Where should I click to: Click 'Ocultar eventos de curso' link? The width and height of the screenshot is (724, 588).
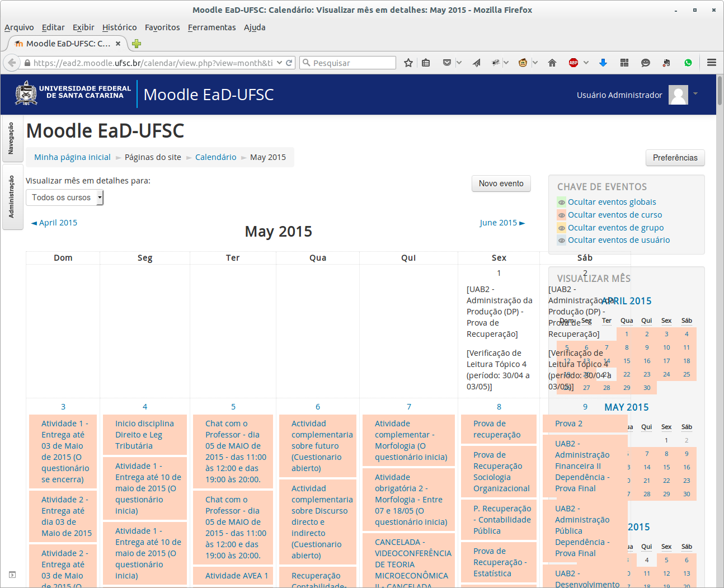tap(615, 215)
